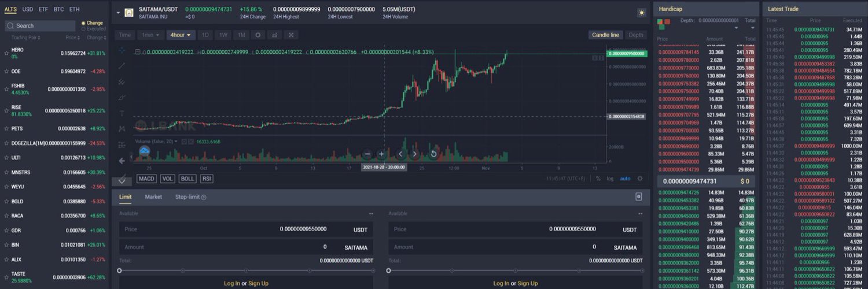Click the buy amount slider handle

tap(119, 271)
